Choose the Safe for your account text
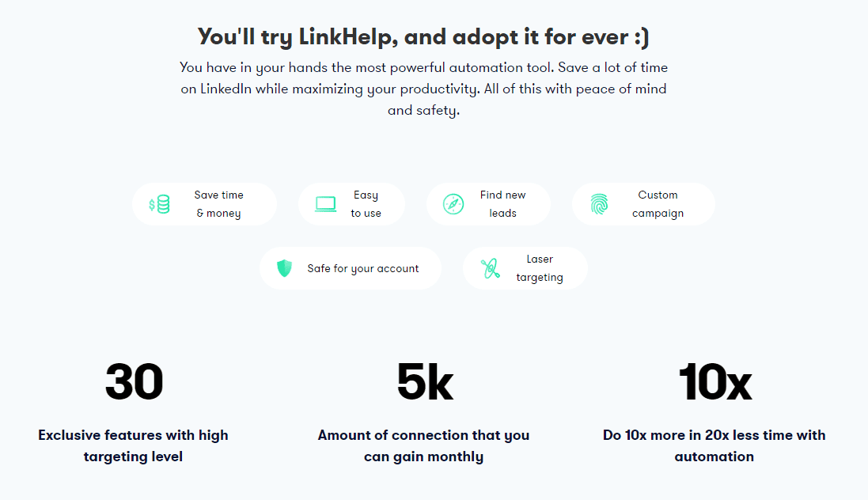The image size is (868, 500). 363,268
